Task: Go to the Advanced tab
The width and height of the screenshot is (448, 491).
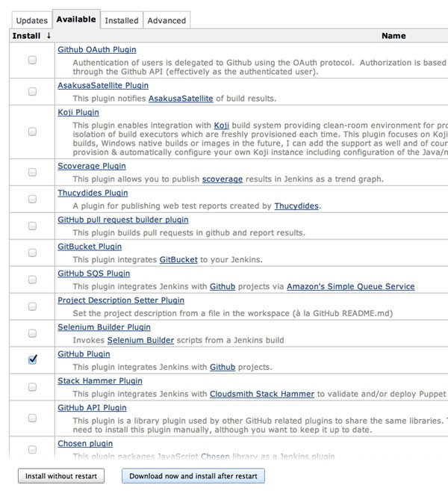Action: pos(167,21)
